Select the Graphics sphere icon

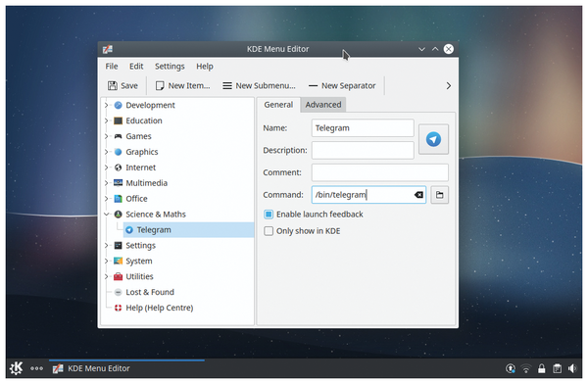[119, 152]
